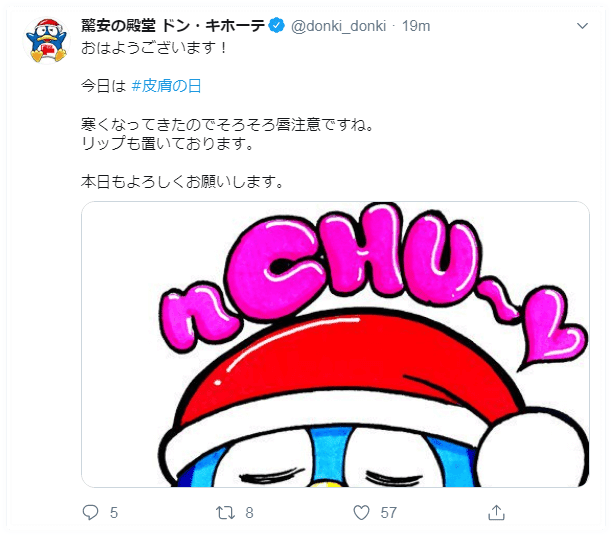Open the tweet permalink via the 19m timestamp
Image resolution: width=612 pixels, height=536 pixels.
416,26
